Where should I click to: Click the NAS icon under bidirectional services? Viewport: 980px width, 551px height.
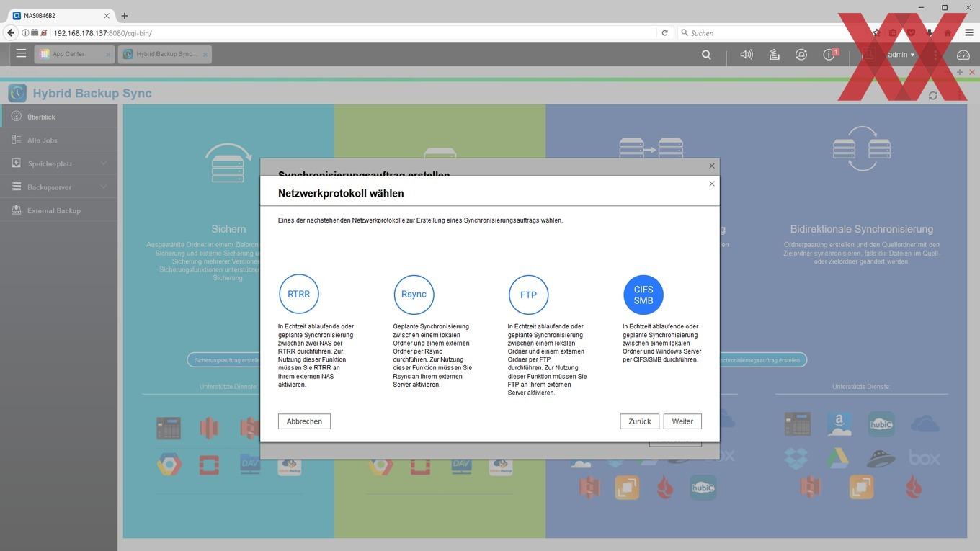pos(798,424)
